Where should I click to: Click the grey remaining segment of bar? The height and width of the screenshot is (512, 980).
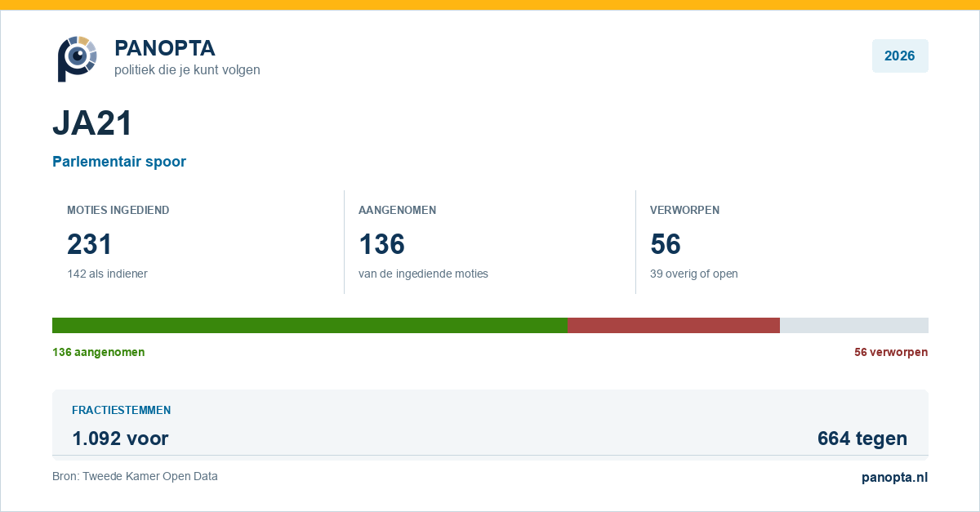click(854, 325)
